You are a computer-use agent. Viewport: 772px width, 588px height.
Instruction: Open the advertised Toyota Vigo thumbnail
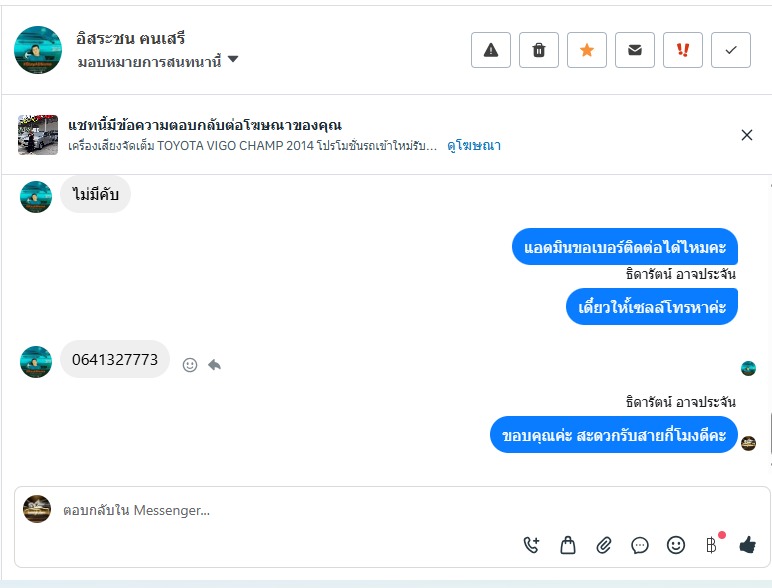[x=38, y=135]
